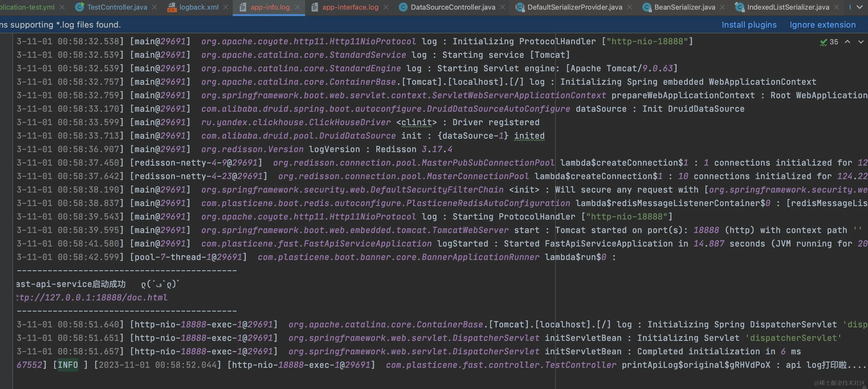Click the Install plugins link

[x=749, y=25]
